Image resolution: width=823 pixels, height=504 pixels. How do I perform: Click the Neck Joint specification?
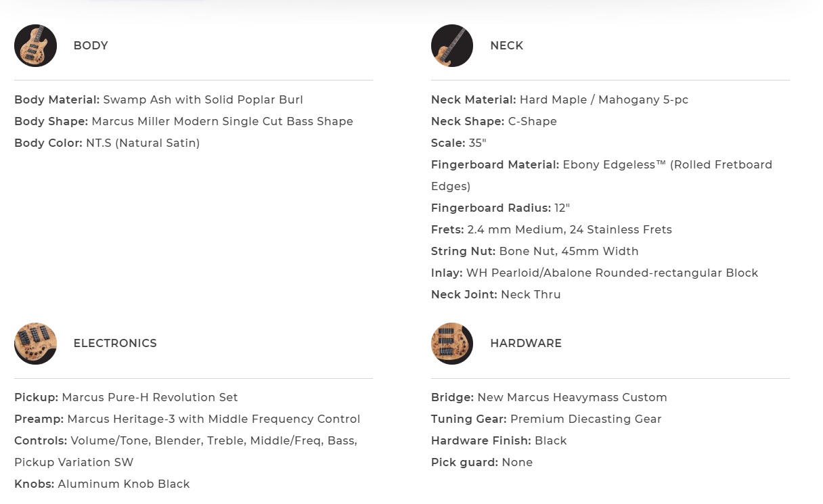(496, 295)
